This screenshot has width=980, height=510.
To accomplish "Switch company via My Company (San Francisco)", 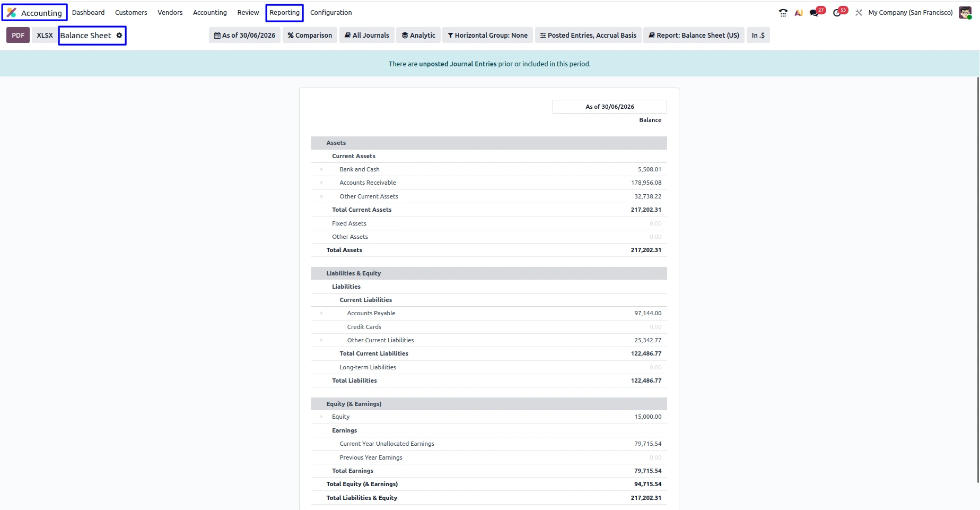I will pos(910,13).
